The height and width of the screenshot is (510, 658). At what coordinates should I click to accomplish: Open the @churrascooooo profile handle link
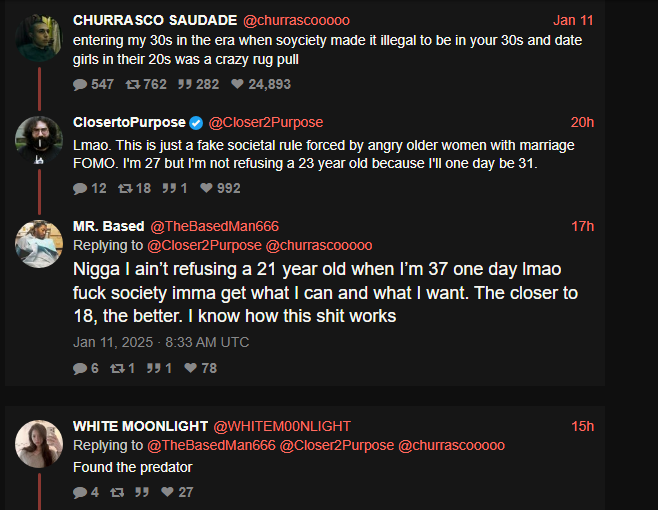[x=296, y=20]
